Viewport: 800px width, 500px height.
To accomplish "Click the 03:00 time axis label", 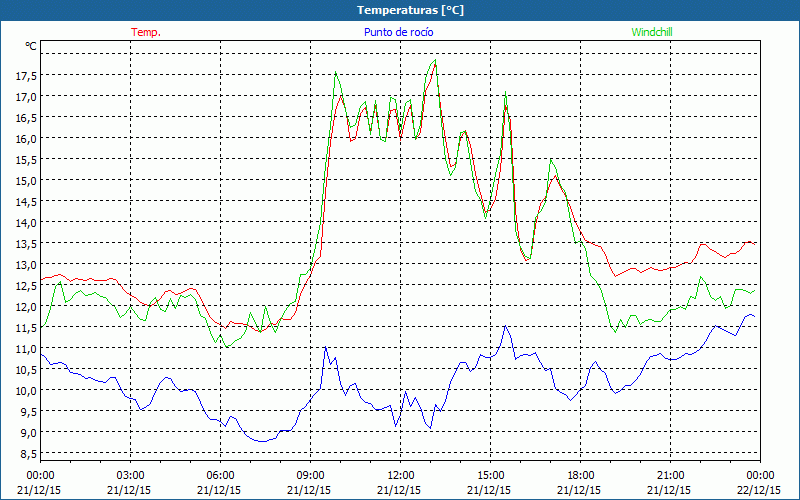I will coord(130,476).
